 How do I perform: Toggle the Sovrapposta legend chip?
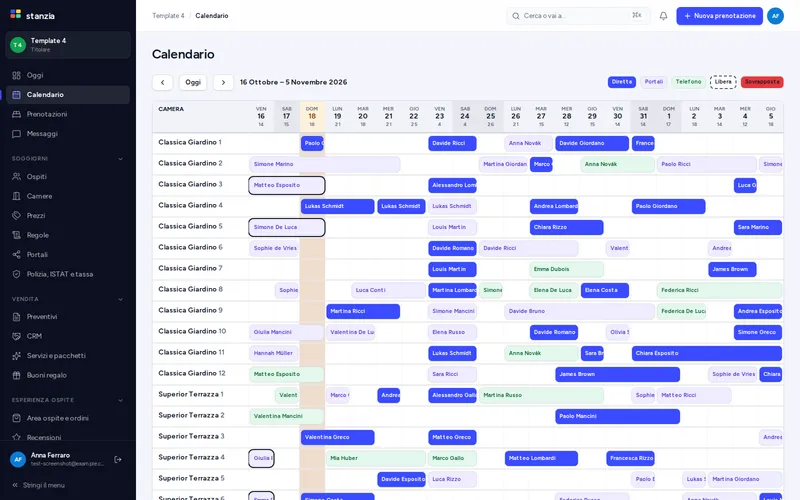(x=762, y=82)
